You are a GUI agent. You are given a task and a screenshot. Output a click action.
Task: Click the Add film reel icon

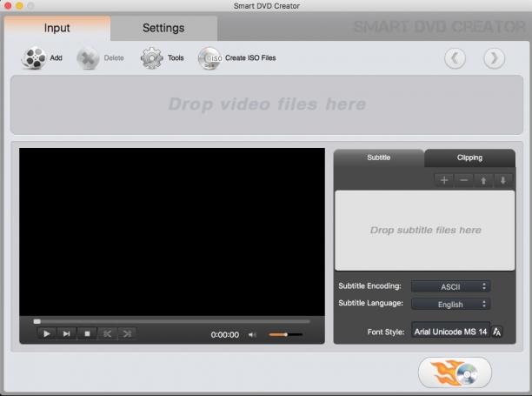click(33, 57)
